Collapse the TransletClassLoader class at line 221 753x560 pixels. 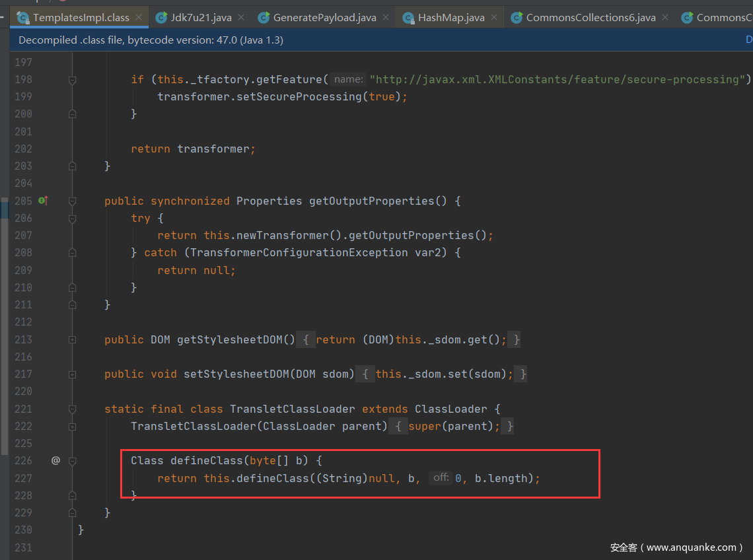coord(72,409)
